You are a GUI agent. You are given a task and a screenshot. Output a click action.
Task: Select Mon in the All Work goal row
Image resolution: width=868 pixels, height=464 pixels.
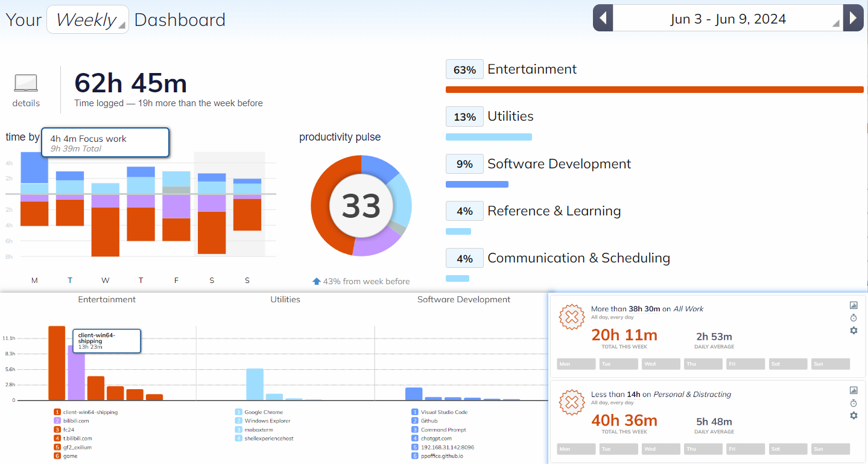[575, 364]
